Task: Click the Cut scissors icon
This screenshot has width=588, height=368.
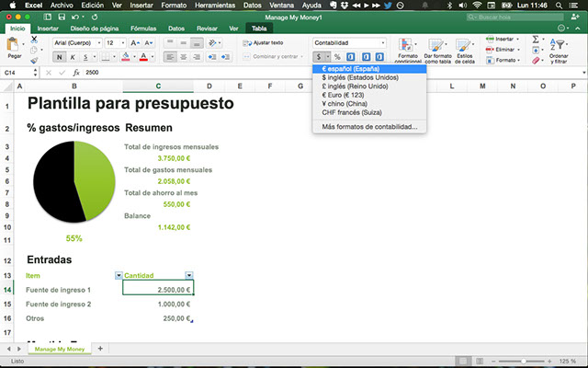Action: click(34, 40)
